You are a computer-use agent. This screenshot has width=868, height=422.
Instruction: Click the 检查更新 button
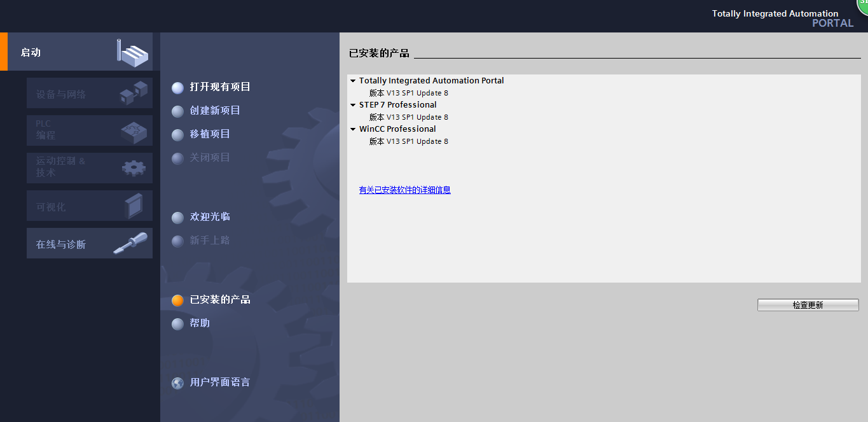coord(808,305)
